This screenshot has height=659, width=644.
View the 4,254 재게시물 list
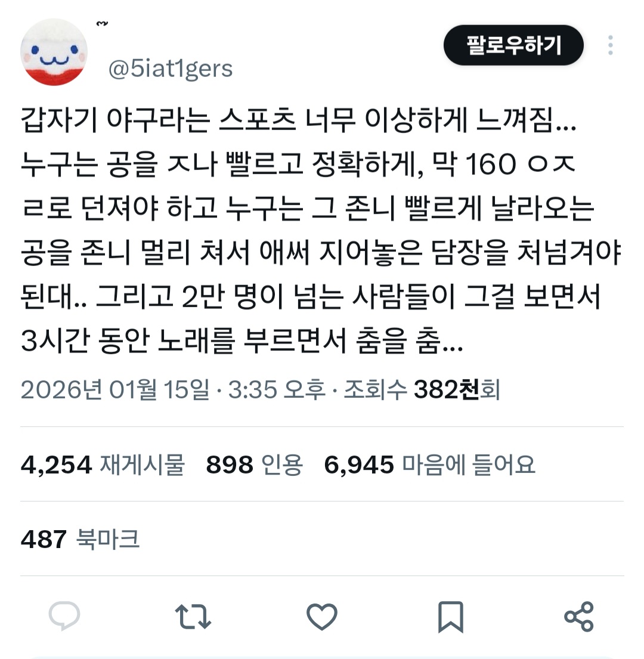(103, 465)
